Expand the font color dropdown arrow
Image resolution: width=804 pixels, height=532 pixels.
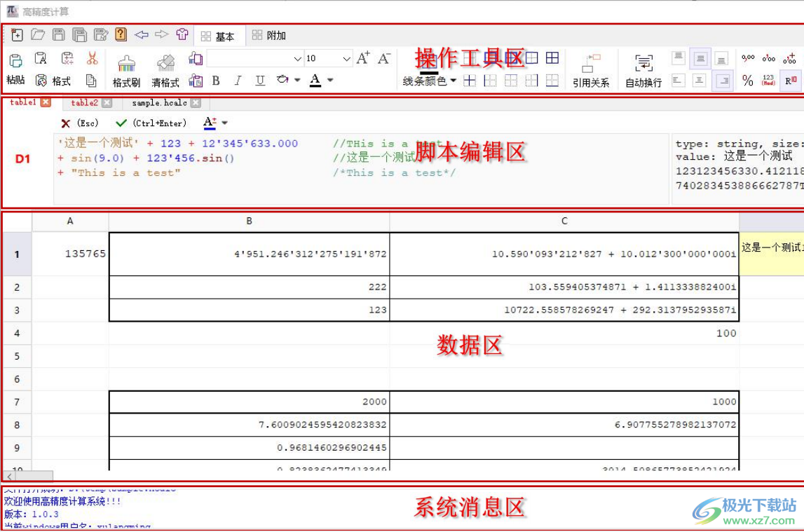330,80
